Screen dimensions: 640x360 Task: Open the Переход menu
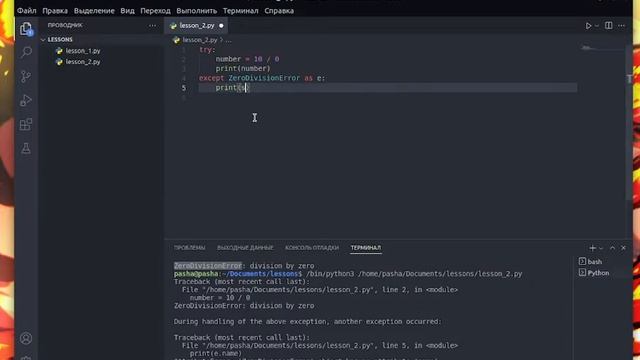pos(156,11)
